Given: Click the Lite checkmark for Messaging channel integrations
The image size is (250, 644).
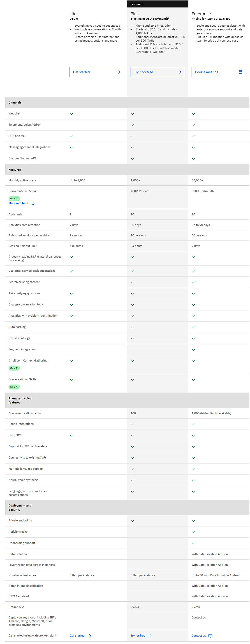Looking at the screenshot, I should [x=72, y=147].
